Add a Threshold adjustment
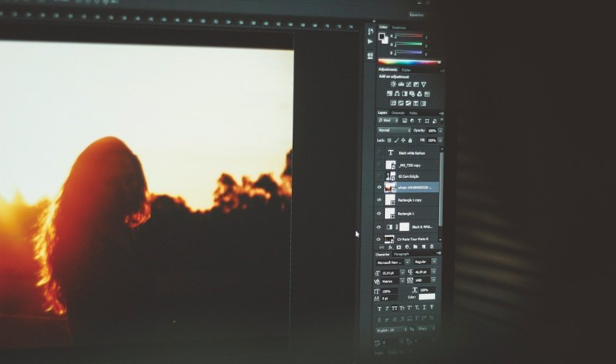Screen dimensions: 616x364 pyautogui.click(x=408, y=103)
